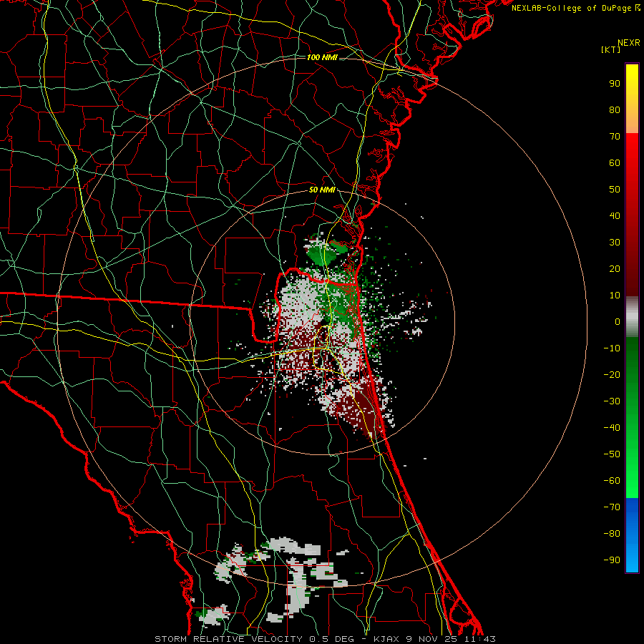Click the '11:43' timestamp in the caption

point(480,639)
